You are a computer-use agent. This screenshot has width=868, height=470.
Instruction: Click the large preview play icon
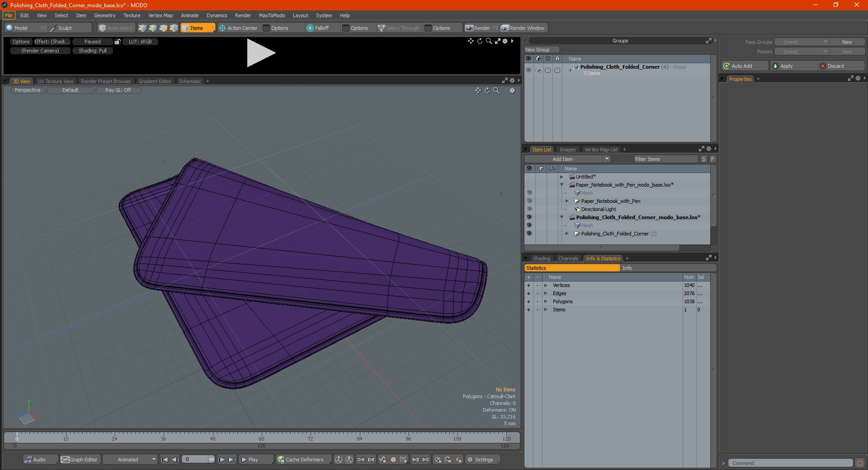(261, 53)
